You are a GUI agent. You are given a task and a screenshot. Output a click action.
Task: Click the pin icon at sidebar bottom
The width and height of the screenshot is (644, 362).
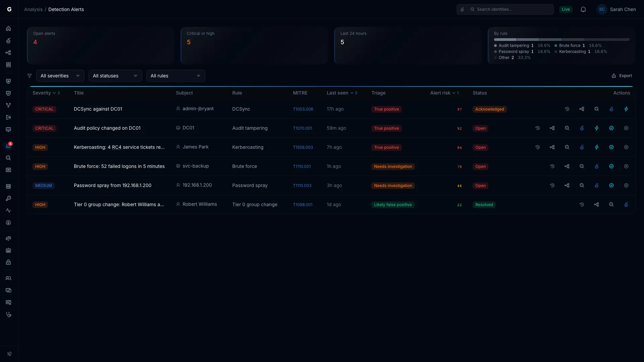coord(9,354)
